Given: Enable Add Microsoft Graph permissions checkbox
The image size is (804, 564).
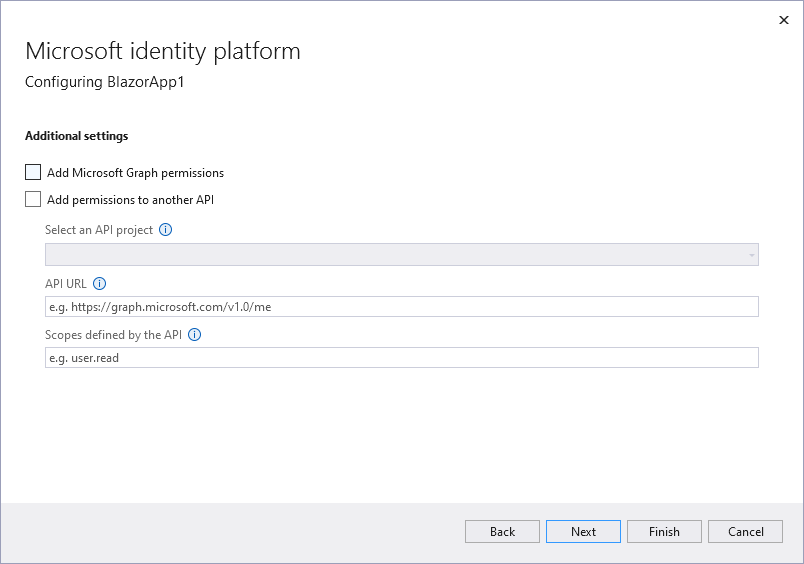Looking at the screenshot, I should click(33, 172).
